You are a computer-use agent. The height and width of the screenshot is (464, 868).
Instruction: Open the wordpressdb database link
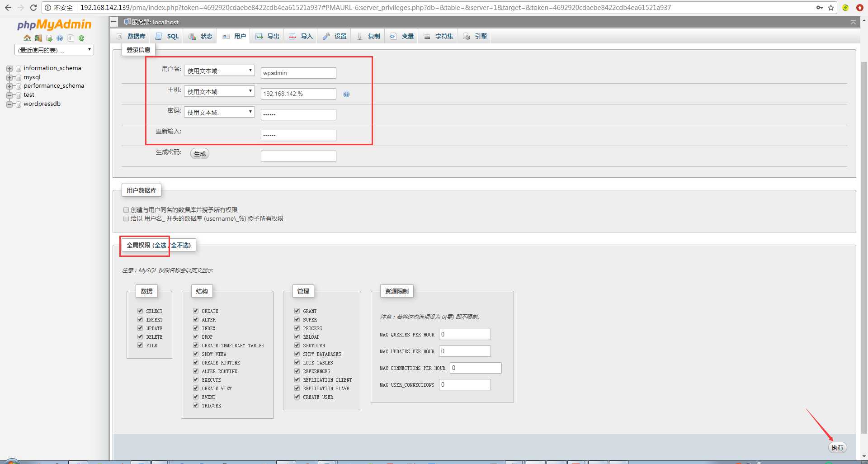[x=42, y=104]
